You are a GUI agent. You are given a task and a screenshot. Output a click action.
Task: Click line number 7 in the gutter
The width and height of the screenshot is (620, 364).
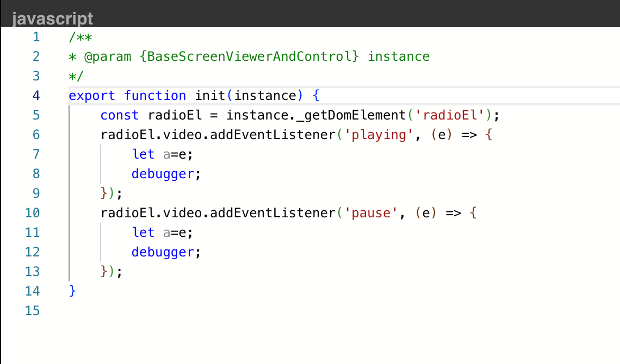click(36, 154)
